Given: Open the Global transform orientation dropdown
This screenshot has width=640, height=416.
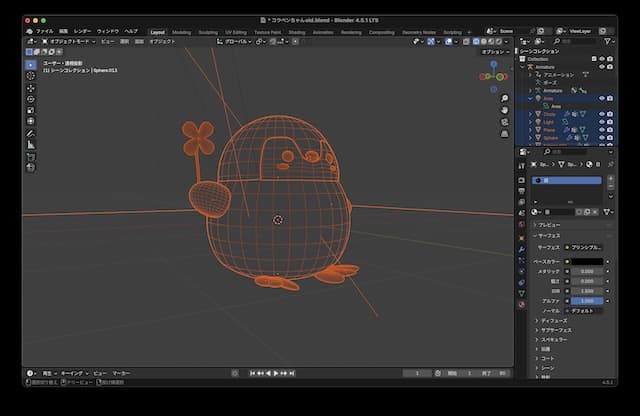Looking at the screenshot, I should pyautogui.click(x=235, y=42).
